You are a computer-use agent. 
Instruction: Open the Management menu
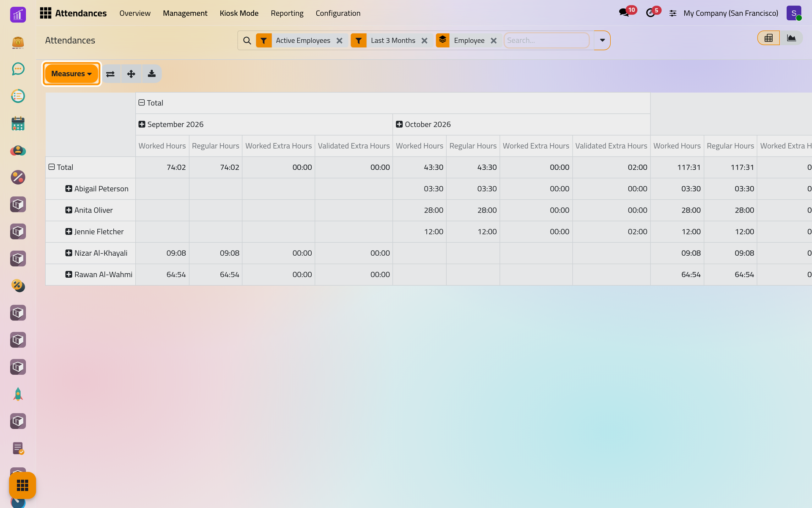[x=185, y=13]
